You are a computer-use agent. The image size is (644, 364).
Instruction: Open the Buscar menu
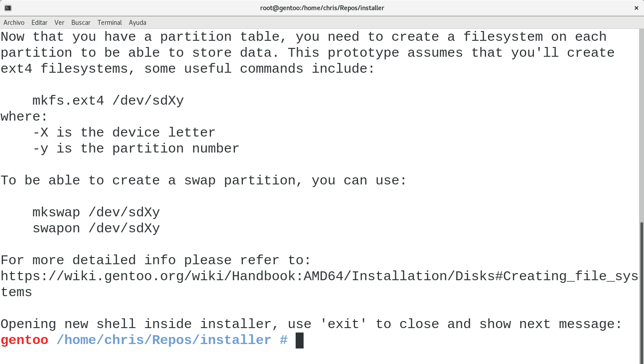coord(81,23)
